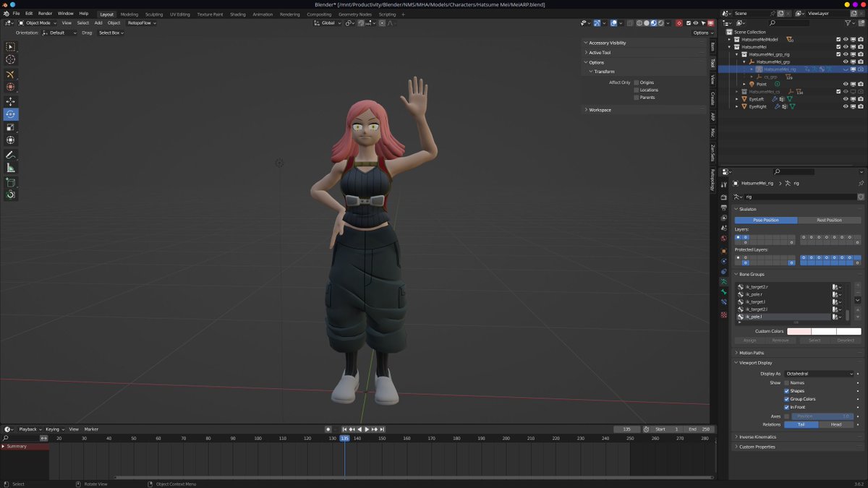868x488 pixels.
Task: Enable Affect Only Origins checkbox
Action: click(637, 82)
